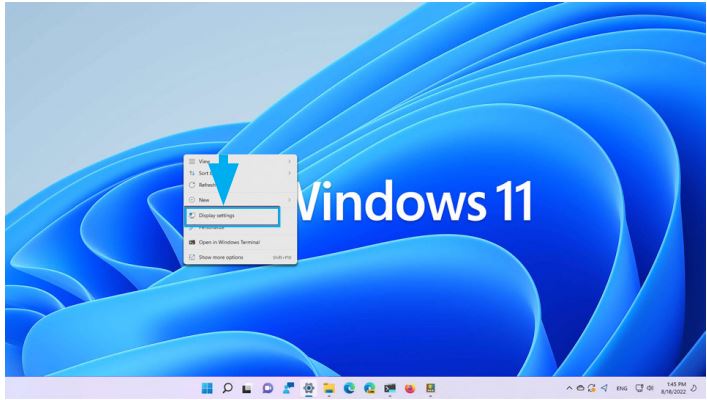The width and height of the screenshot is (707, 400).
Task: Show hidden icons in system tray
Action: pos(570,389)
